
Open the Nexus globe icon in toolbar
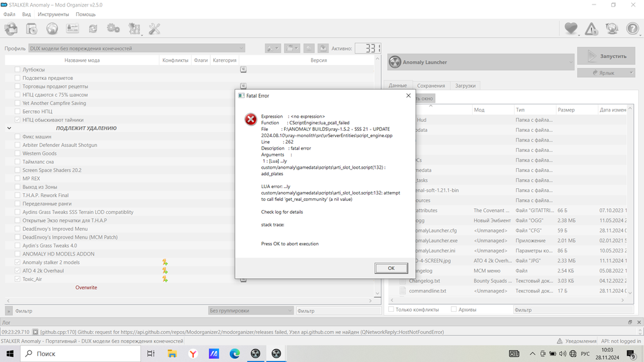pyautogui.click(x=52, y=28)
